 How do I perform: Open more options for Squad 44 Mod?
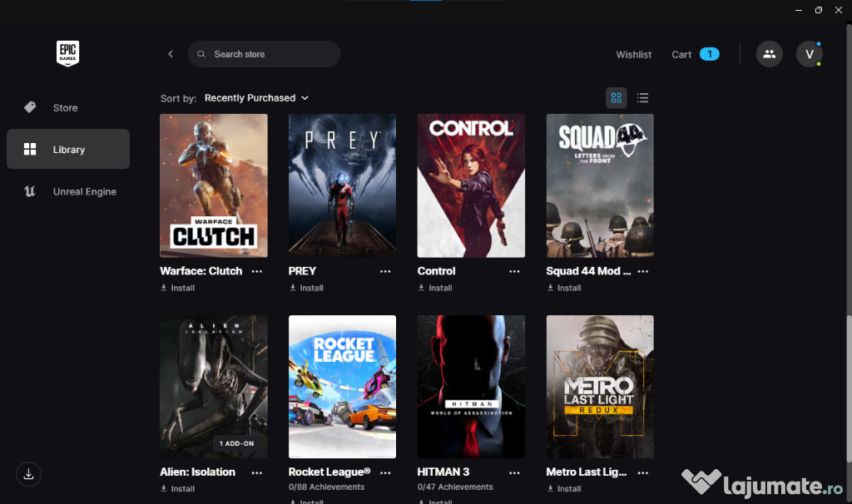(x=643, y=271)
